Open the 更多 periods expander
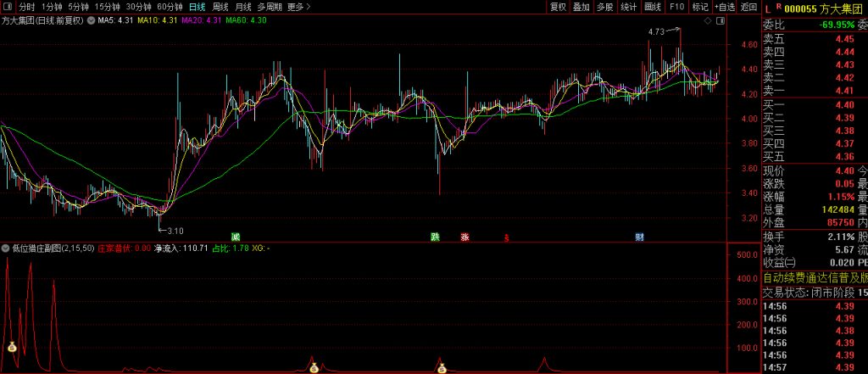 click(298, 7)
